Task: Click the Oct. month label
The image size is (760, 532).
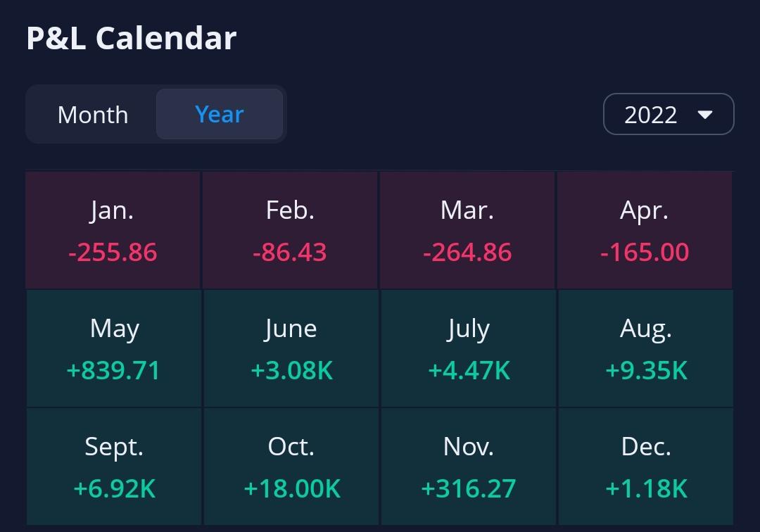Action: click(291, 446)
